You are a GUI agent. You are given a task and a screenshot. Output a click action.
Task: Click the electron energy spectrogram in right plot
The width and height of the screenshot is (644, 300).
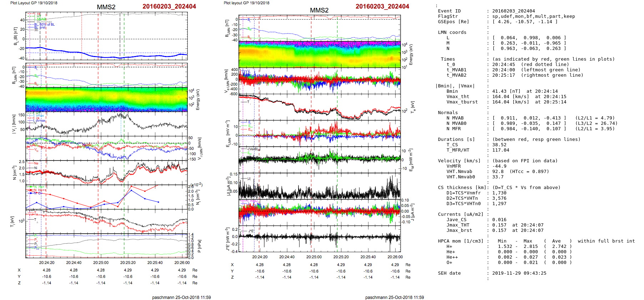[320, 55]
